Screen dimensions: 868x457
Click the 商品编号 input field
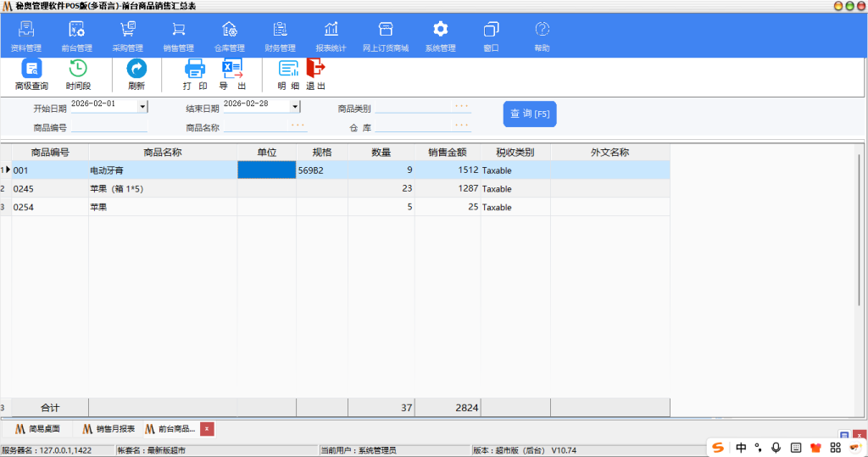(109, 127)
